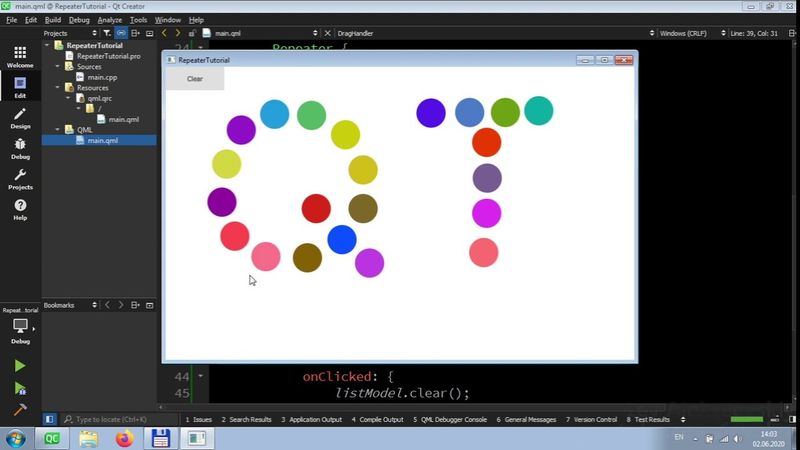The image size is (800, 450).
Task: Toggle the left sidebar visibility button
Action: (x=49, y=419)
